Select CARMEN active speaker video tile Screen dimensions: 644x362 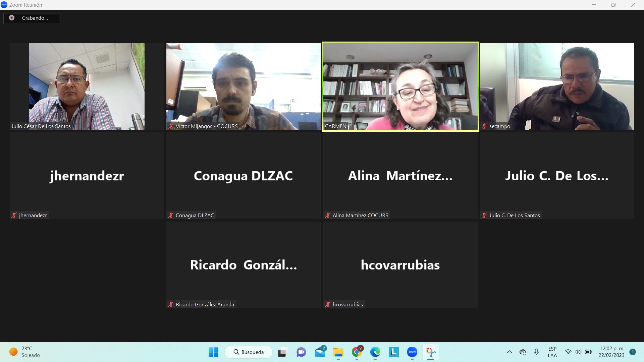pyautogui.click(x=400, y=86)
